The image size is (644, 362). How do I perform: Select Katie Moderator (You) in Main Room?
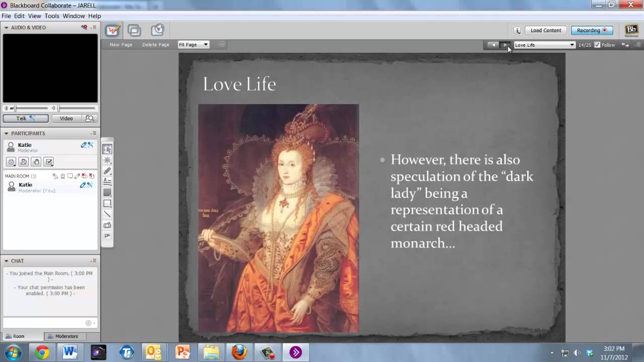(50, 187)
